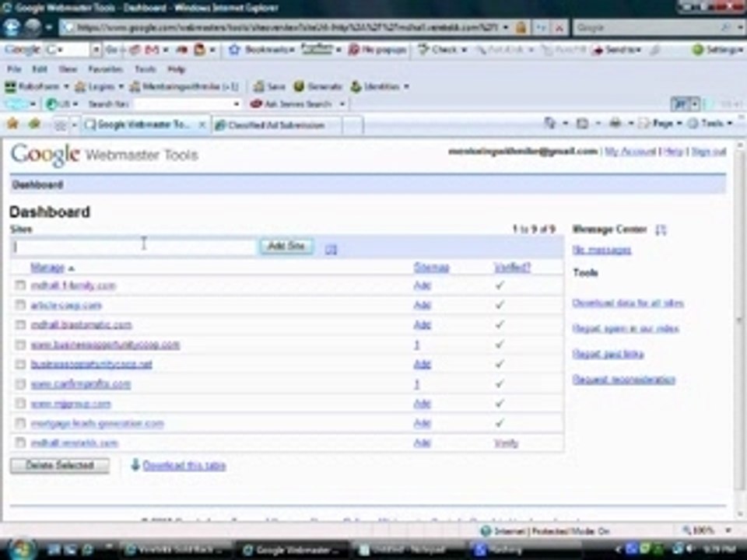Click the Add Site button
This screenshot has width=747, height=560.
click(286, 247)
